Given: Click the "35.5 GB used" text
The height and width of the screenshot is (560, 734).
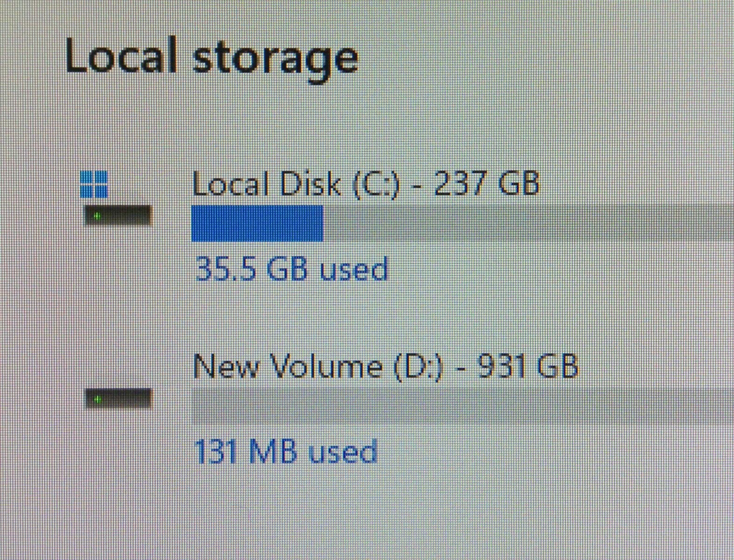Looking at the screenshot, I should pos(292,269).
